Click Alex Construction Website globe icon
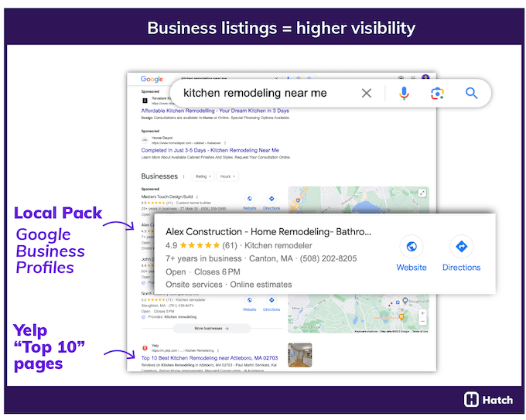526x420 pixels. point(412,247)
